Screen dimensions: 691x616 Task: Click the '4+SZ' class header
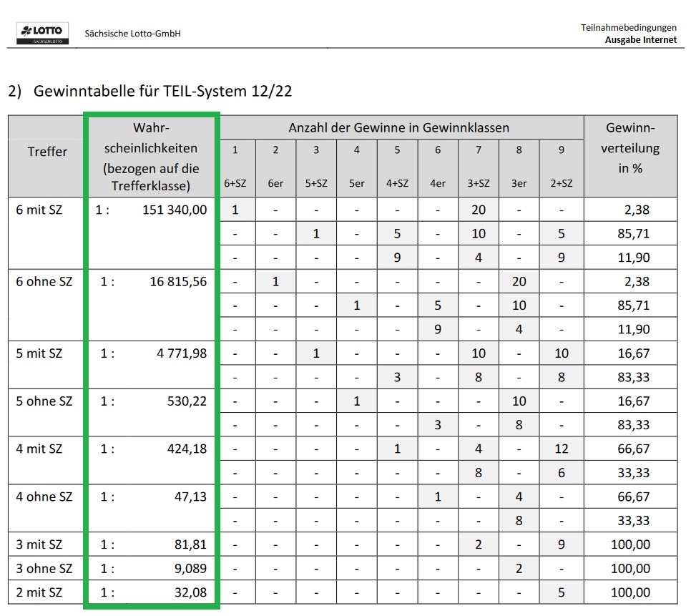click(x=397, y=183)
